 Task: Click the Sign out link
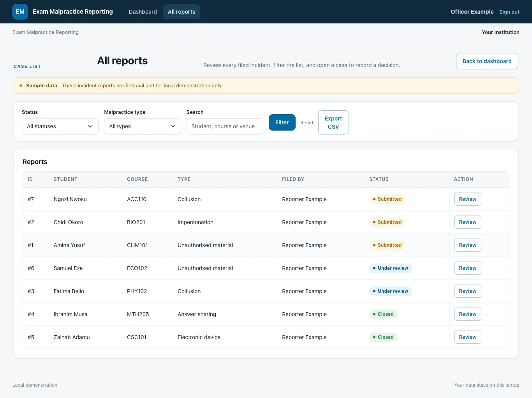point(509,12)
